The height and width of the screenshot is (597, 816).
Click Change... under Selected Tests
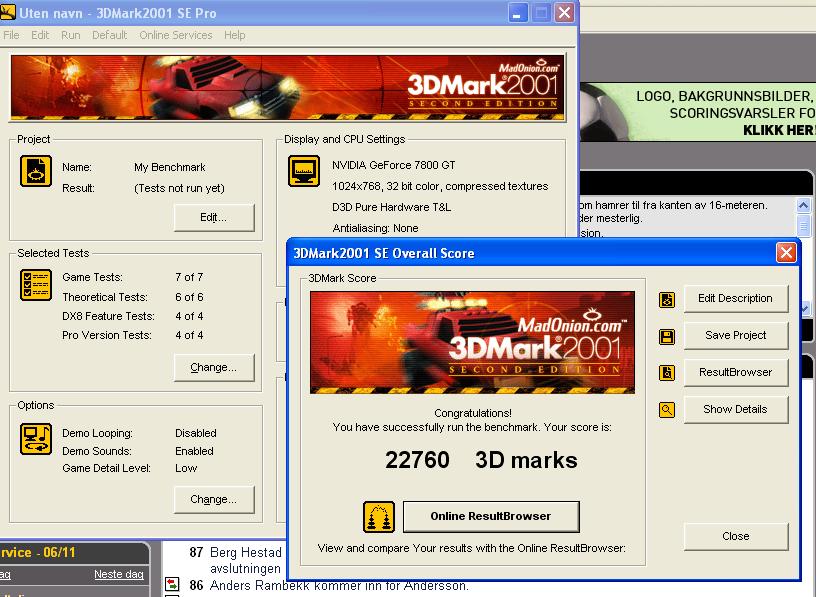(x=214, y=367)
